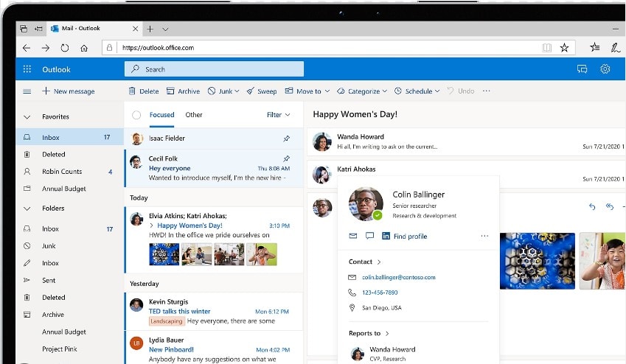This screenshot has height=364, width=626.
Task: Open chat feedback icon in header
Action: point(582,69)
